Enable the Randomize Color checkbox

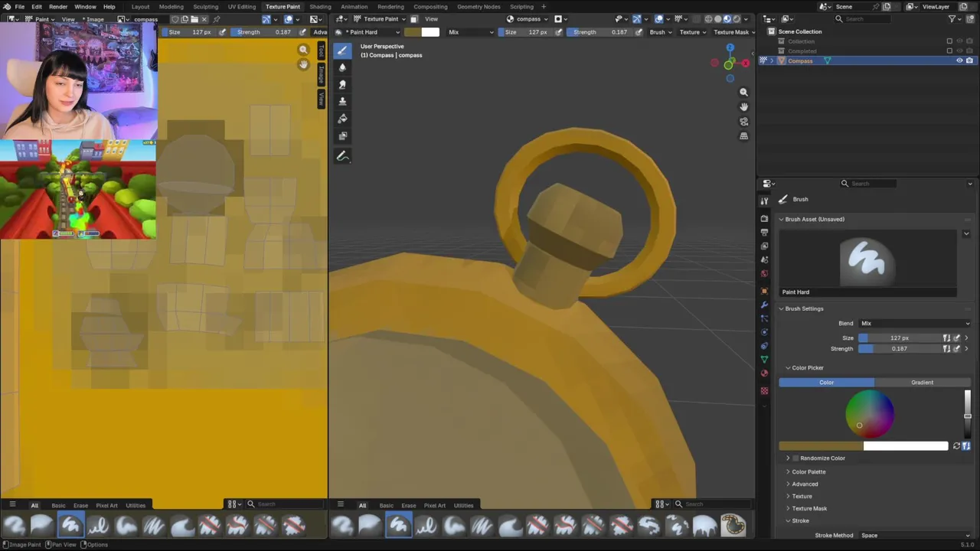[x=795, y=458]
